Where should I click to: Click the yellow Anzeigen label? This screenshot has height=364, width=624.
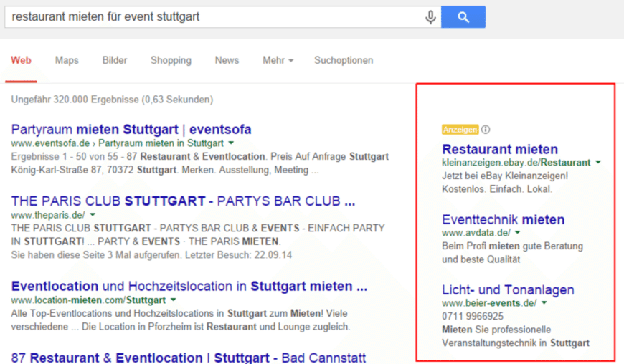coord(460,130)
